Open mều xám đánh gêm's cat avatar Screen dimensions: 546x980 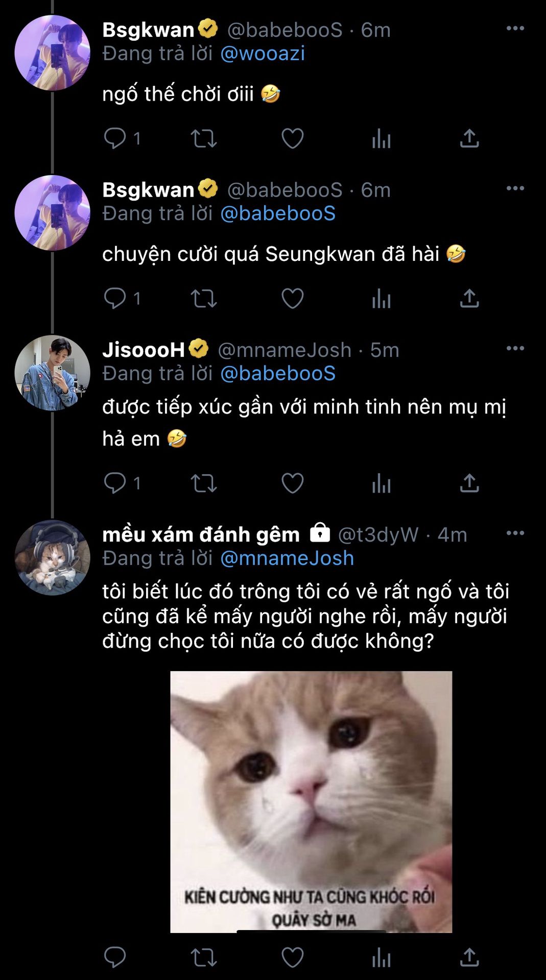point(52,558)
